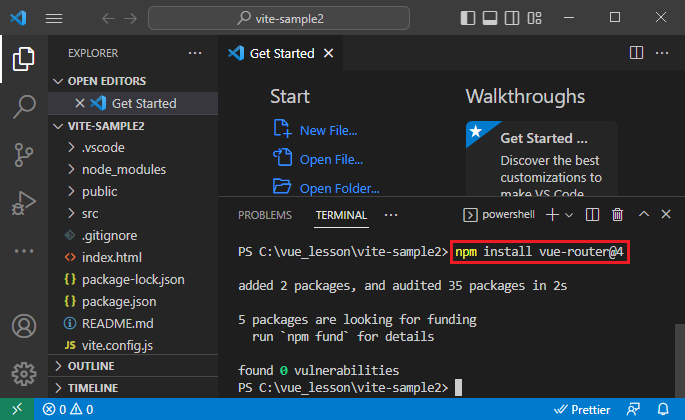This screenshot has width=685, height=420.
Task: Open editor More Actions ellipsis menu
Action: point(662,53)
